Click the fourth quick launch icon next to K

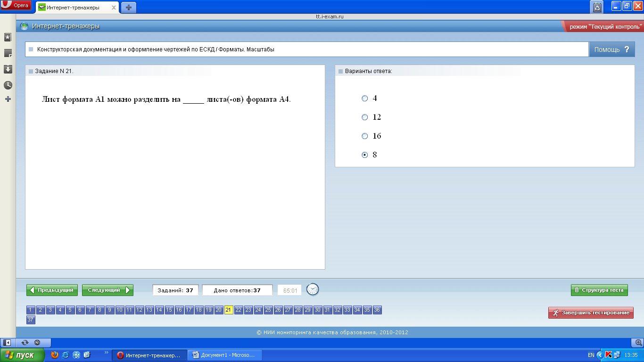coord(87,355)
